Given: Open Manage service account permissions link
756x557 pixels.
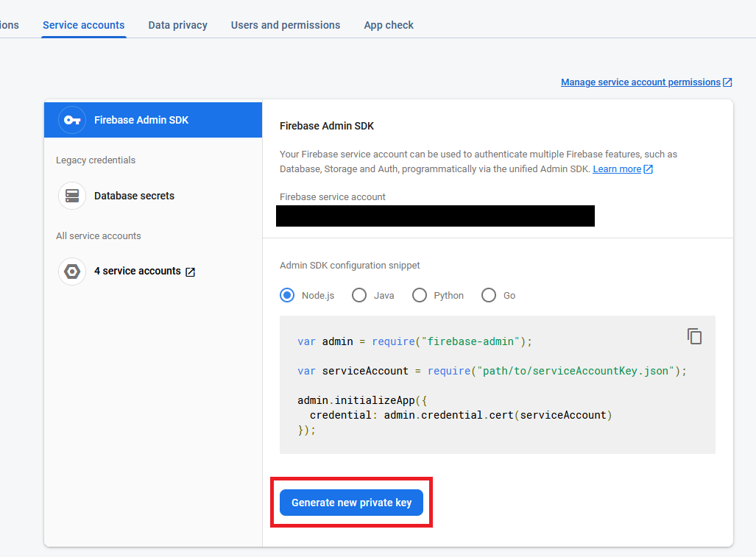Looking at the screenshot, I should [x=640, y=82].
